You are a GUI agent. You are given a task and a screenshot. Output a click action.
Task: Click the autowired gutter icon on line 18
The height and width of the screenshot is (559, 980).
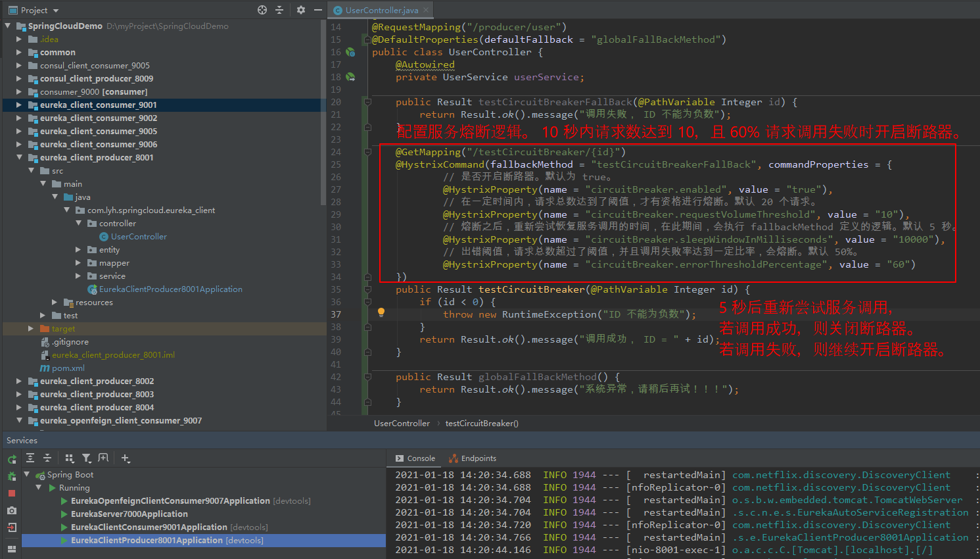351,77
